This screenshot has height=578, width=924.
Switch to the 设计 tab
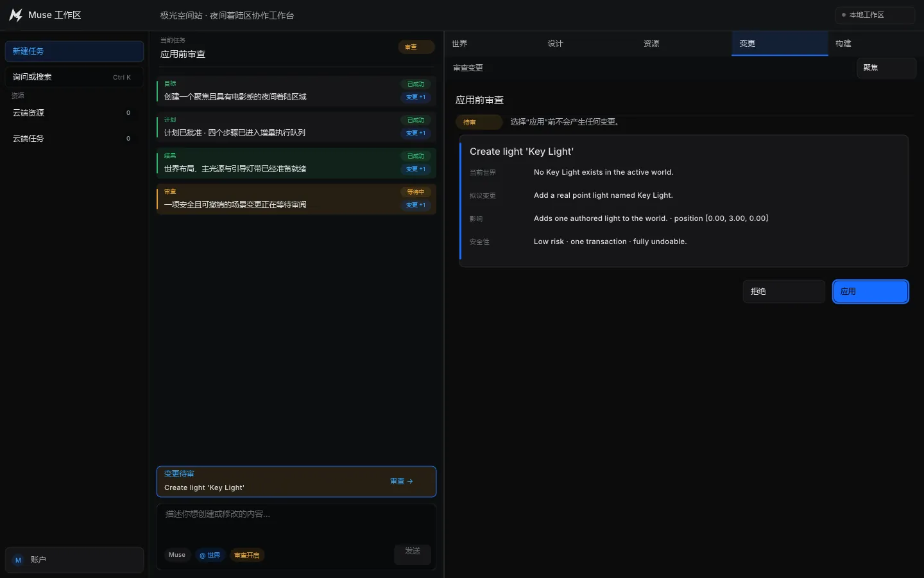point(588,44)
